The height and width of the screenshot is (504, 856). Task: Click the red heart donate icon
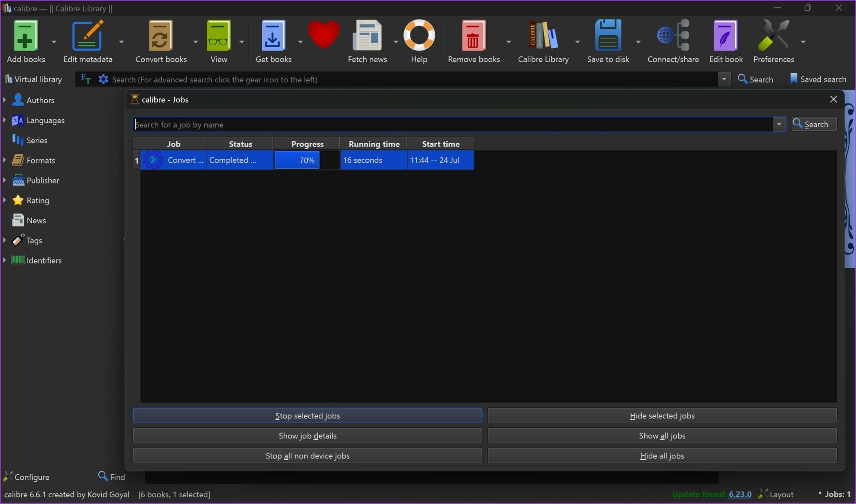tap(324, 35)
